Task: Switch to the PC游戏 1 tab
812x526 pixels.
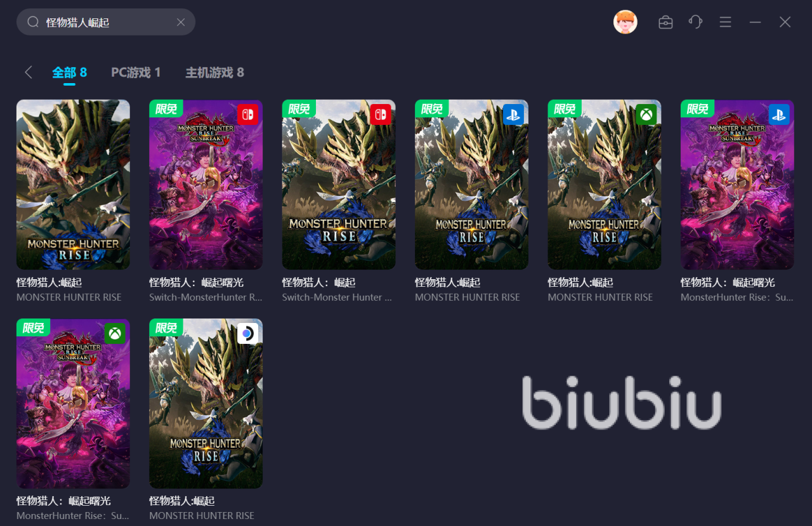Action: click(x=136, y=72)
